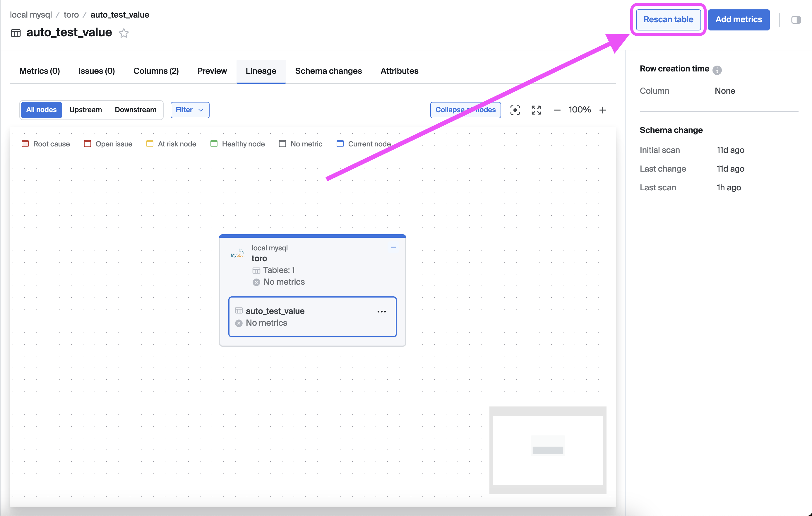Collapse the toro schema node

click(x=393, y=247)
